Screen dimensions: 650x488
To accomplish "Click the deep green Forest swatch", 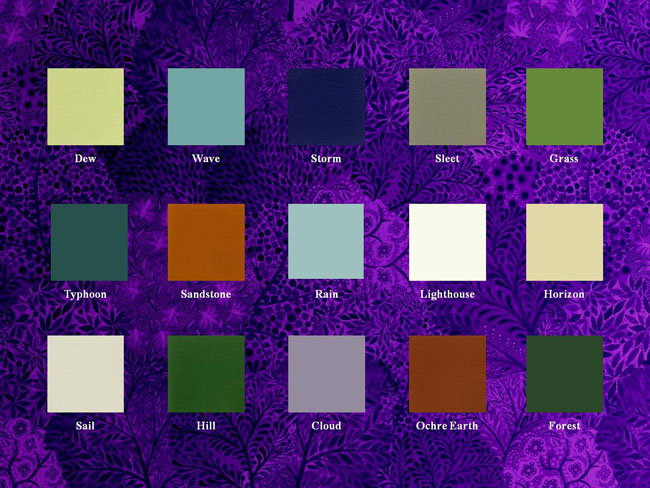I will pos(564,374).
